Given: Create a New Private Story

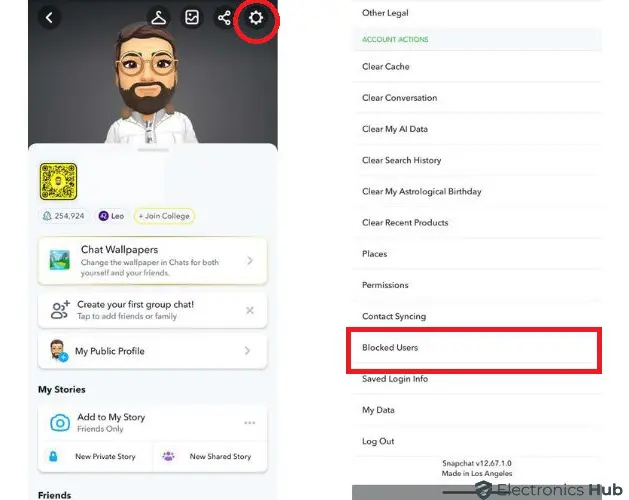Looking at the screenshot, I should coord(95,457).
